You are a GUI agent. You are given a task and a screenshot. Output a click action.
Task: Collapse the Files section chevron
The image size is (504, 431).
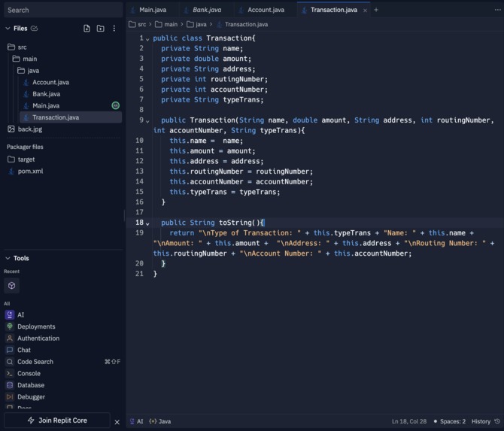pyautogui.click(x=8, y=29)
